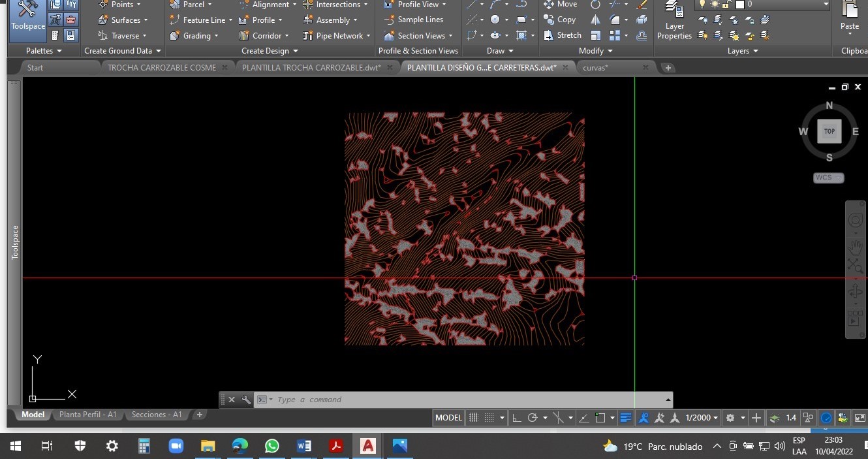The width and height of the screenshot is (868, 459).
Task: Toggle ortho mode
Action: (x=516, y=418)
